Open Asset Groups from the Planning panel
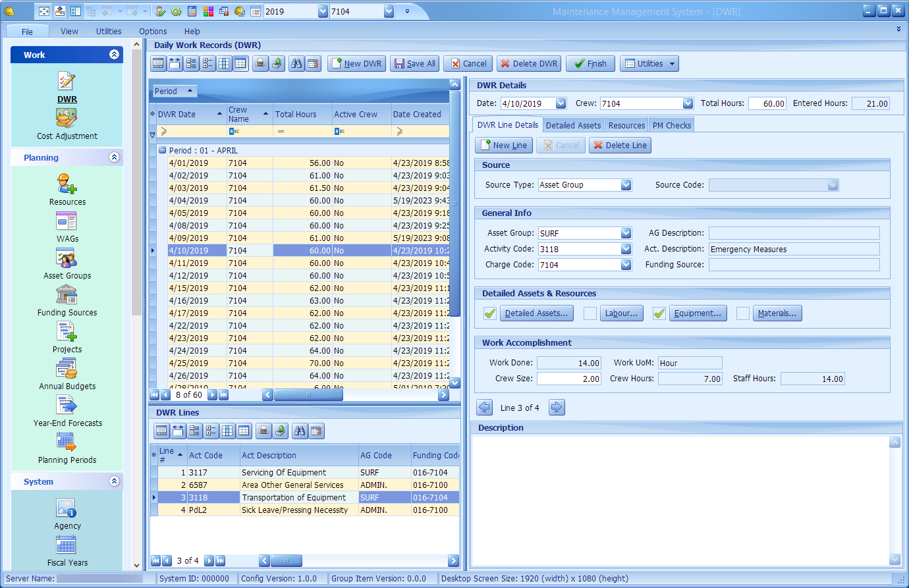 pyautogui.click(x=67, y=259)
